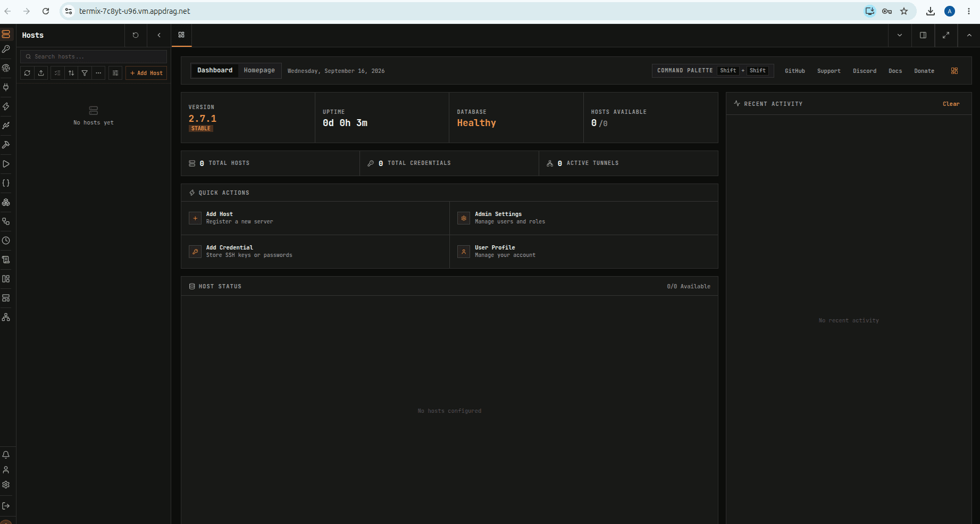The height and width of the screenshot is (524, 980).
Task: Open the Support link
Action: tap(829, 71)
